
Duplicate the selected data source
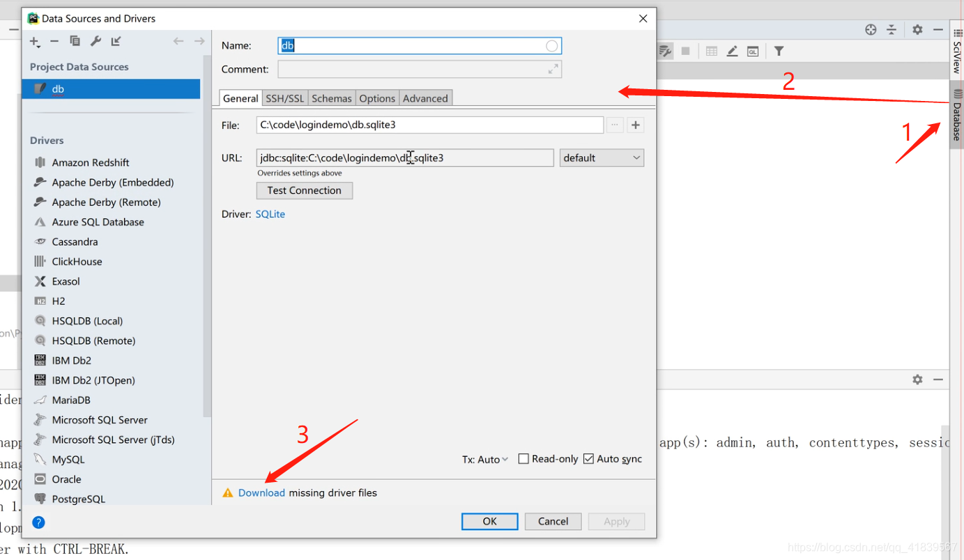75,42
